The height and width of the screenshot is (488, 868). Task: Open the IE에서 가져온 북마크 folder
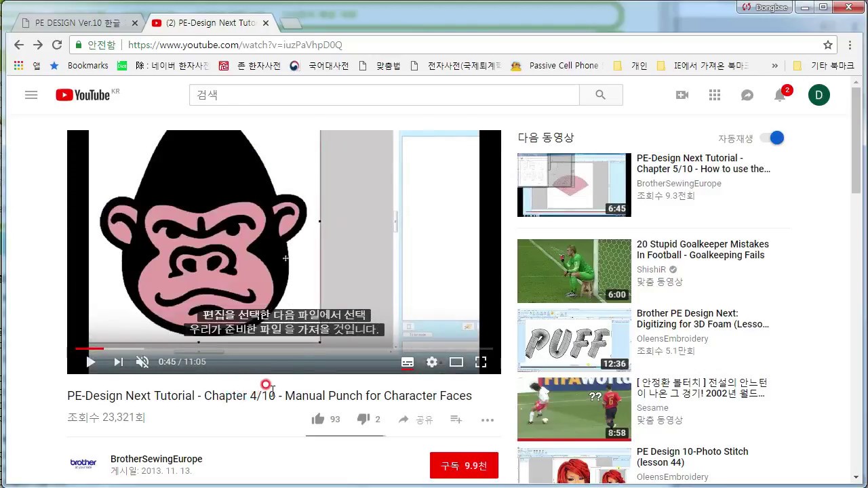pos(703,66)
